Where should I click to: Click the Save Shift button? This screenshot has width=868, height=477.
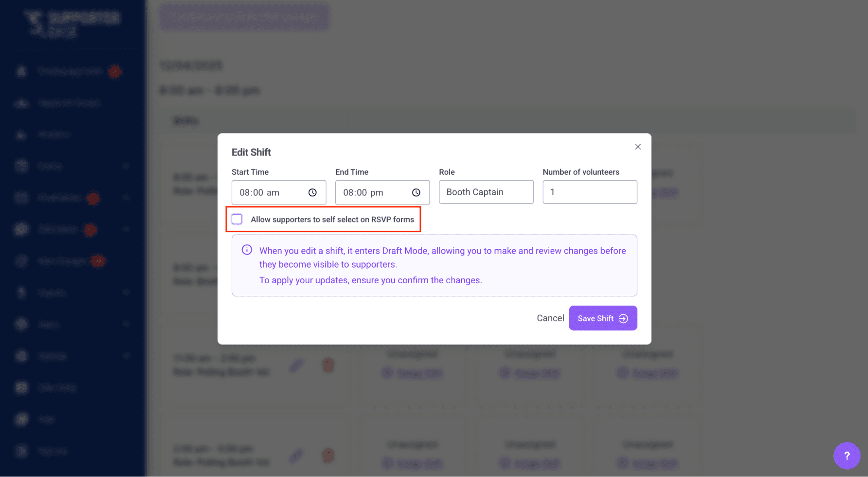603,318
